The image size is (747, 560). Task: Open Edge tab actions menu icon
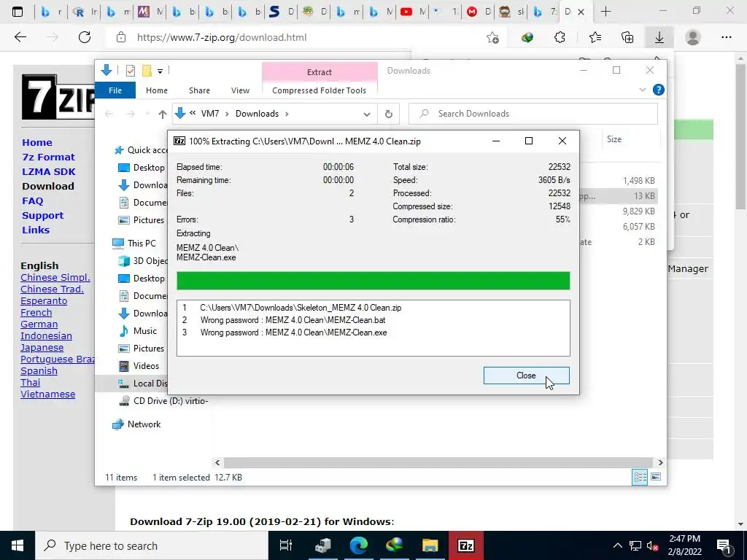[x=18, y=12]
